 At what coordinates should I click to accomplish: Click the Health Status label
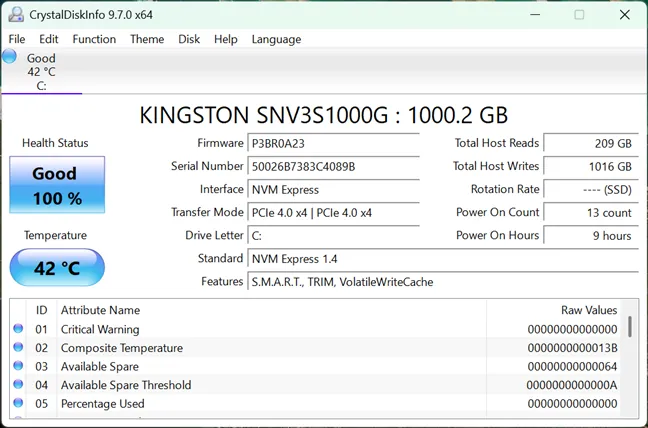pos(55,143)
